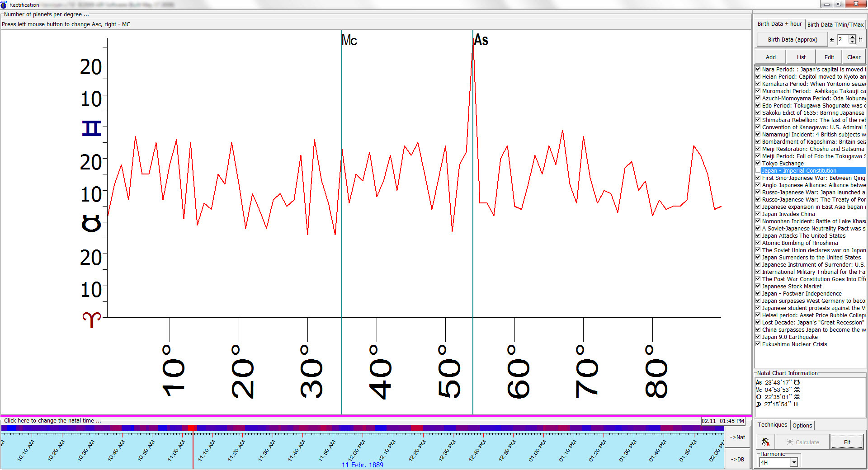Uncheck the Tokyo Exchange event

tap(758, 163)
